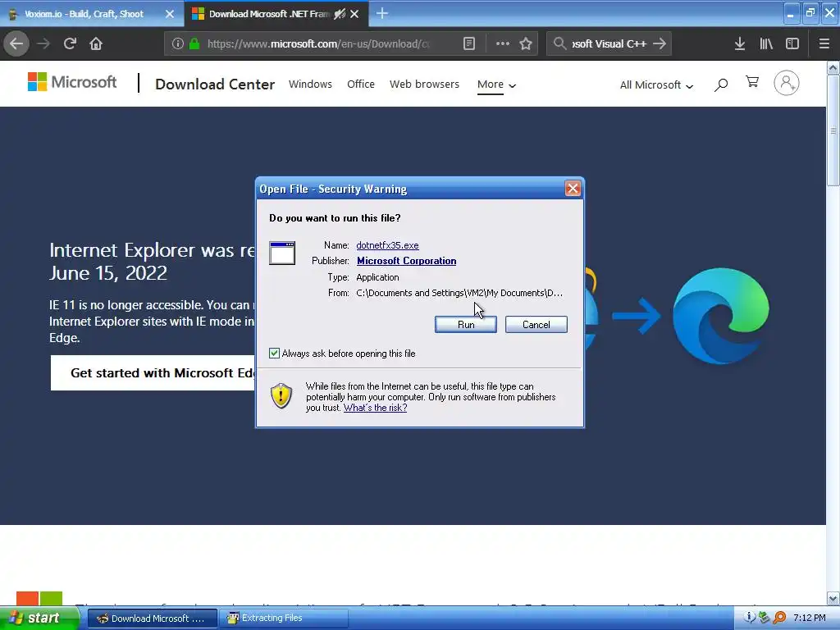Open the Firefox hamburger menu
840x630 pixels.
[x=824, y=43]
